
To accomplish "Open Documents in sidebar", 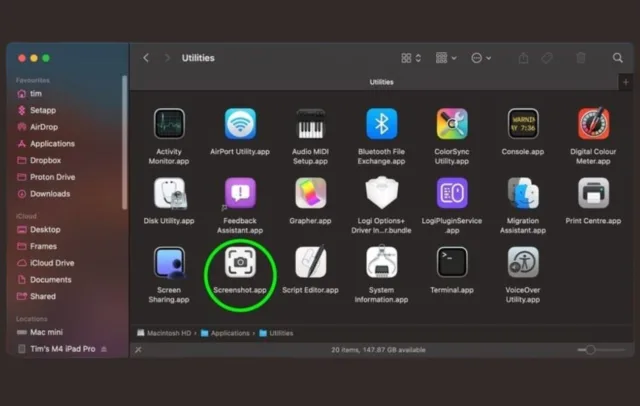I will coord(50,280).
